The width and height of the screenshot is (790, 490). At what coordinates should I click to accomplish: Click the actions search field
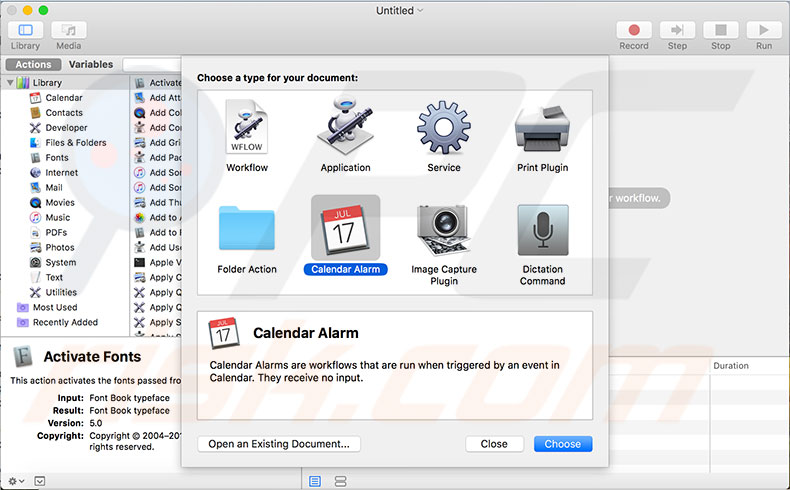click(x=152, y=64)
